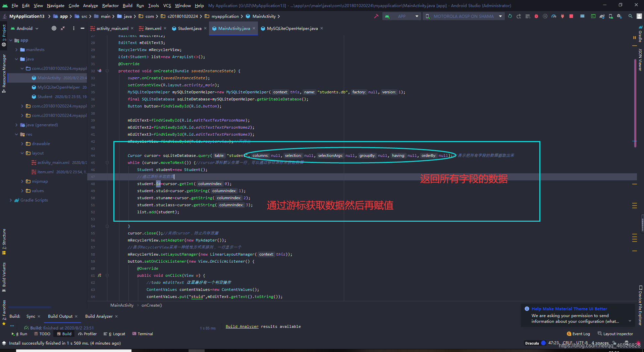This screenshot has width=644, height=352.
Task: Expand the mipmap folder
Action: (x=22, y=181)
